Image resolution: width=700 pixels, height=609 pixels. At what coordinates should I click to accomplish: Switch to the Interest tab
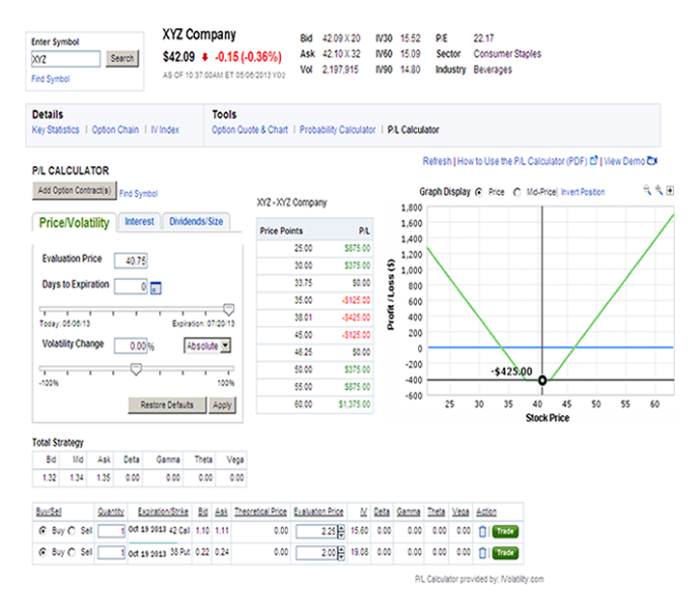point(139,222)
